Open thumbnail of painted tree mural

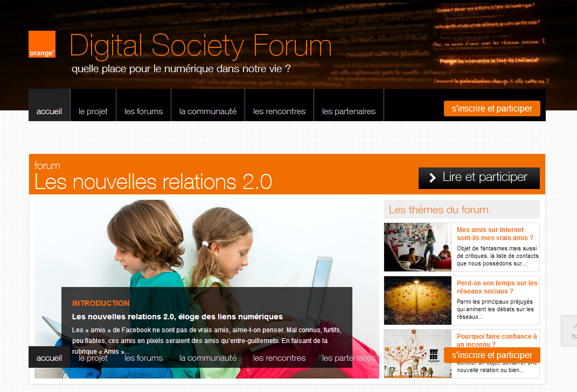pyautogui.click(x=418, y=354)
